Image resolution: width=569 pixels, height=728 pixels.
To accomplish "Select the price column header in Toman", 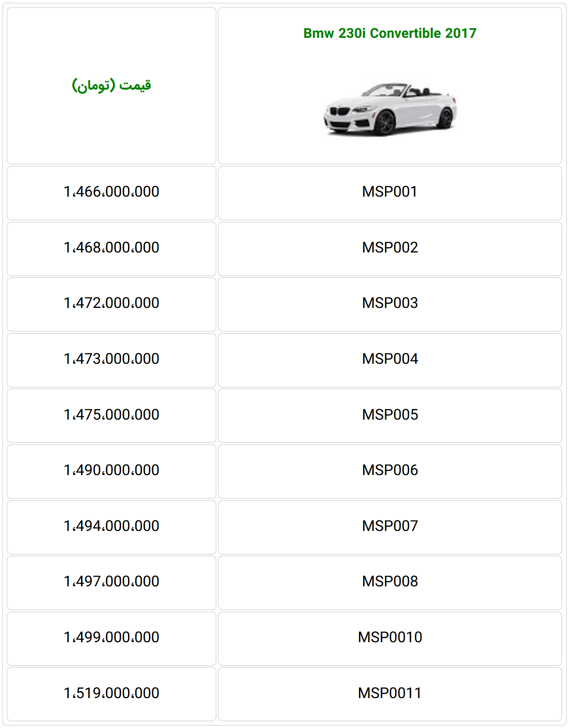I will [111, 85].
